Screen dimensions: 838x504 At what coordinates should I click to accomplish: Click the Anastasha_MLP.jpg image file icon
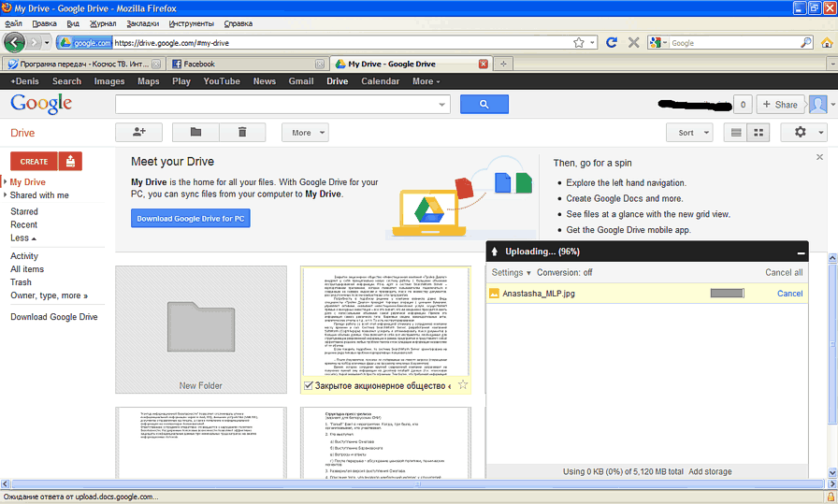click(x=494, y=294)
